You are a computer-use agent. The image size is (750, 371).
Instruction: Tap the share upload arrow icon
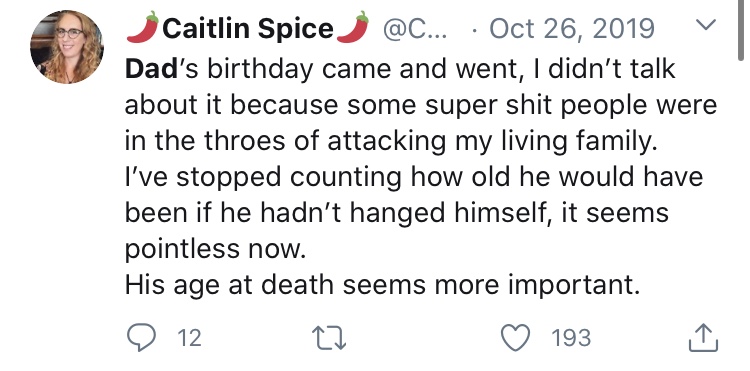[703, 338]
